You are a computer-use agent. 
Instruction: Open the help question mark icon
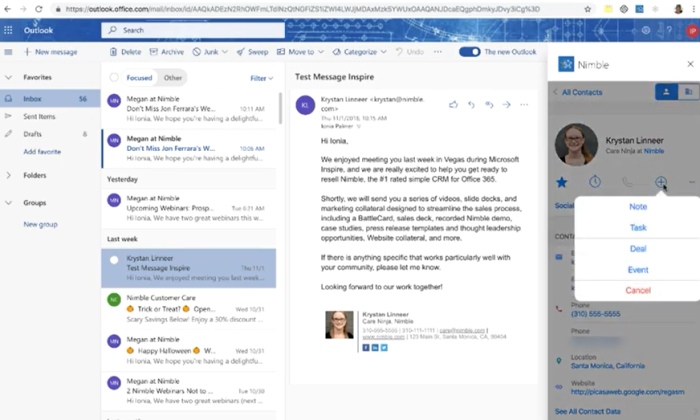(669, 30)
